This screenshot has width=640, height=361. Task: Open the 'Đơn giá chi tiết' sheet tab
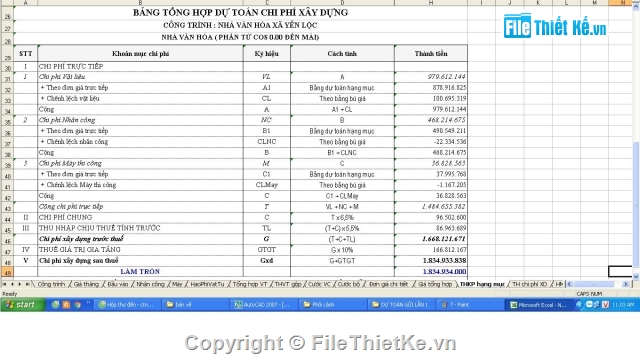click(x=388, y=284)
